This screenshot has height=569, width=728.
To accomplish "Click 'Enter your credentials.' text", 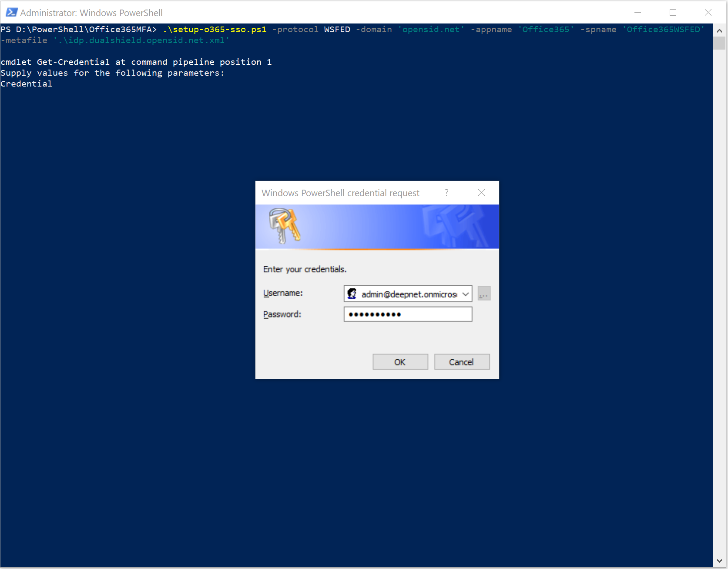I will pos(305,269).
